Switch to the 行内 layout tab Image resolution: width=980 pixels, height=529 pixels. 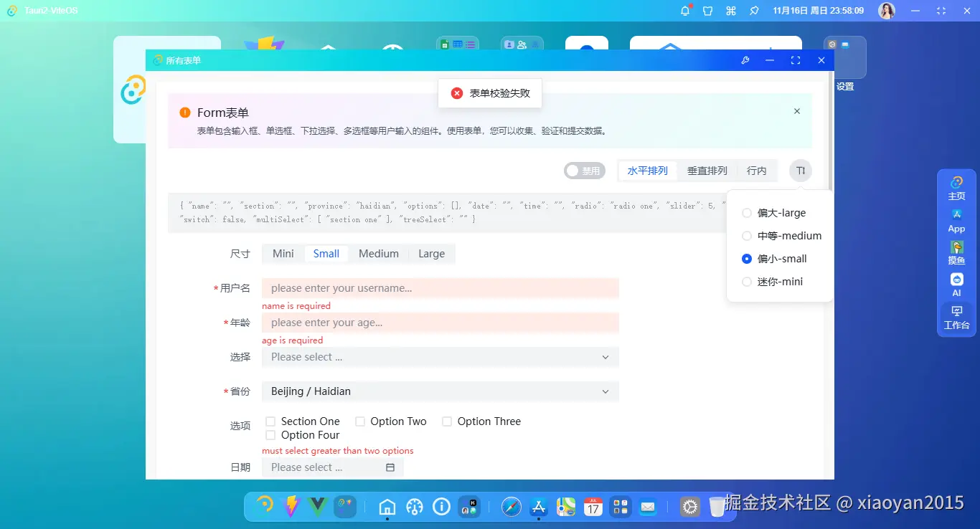(x=756, y=170)
